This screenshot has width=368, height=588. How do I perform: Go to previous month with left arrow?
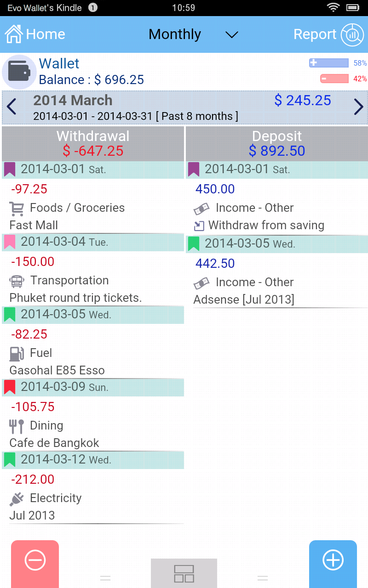[x=11, y=107]
